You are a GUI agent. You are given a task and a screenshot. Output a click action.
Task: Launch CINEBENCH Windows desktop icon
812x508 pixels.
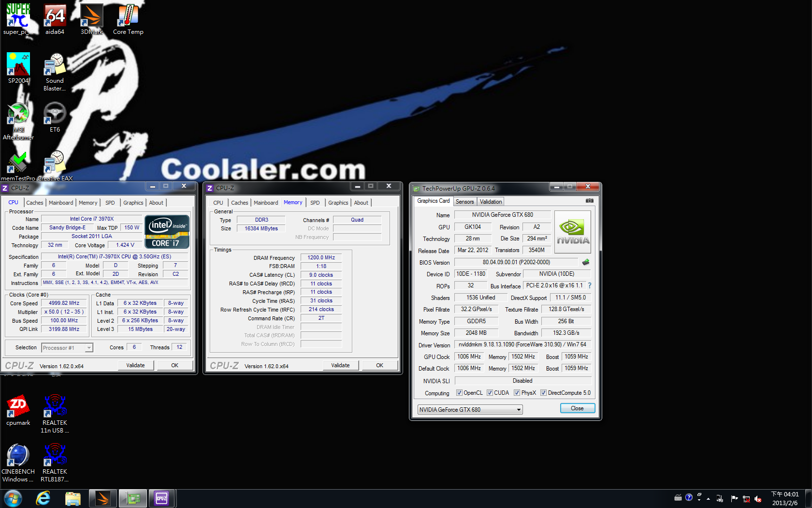18,463
